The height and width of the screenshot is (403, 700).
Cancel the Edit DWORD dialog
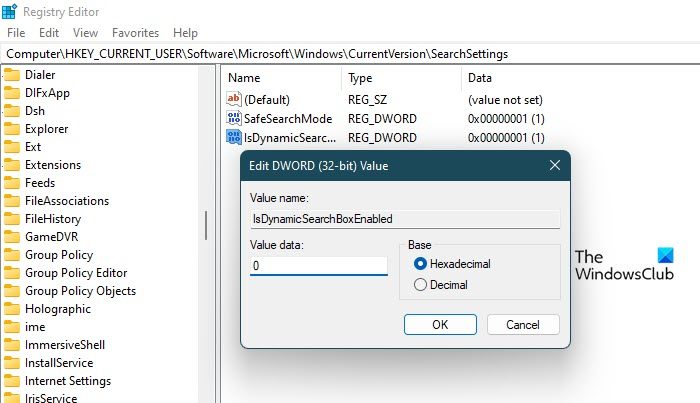(523, 324)
